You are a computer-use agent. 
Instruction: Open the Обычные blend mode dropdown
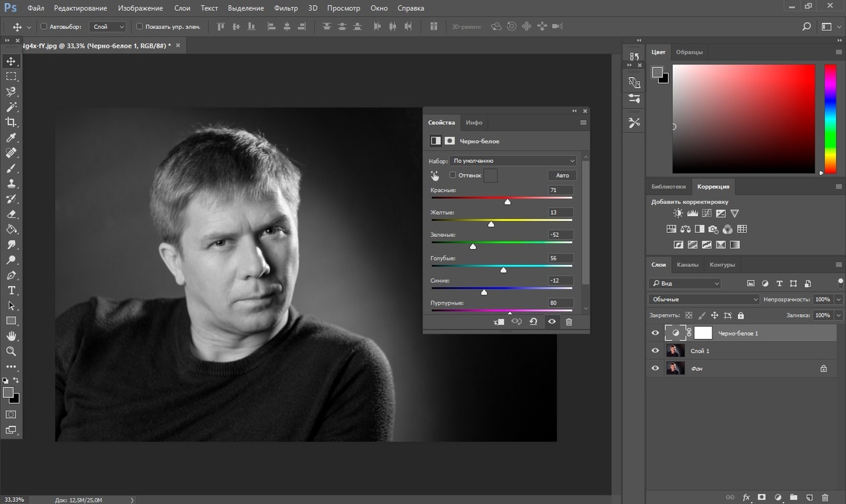[704, 299]
